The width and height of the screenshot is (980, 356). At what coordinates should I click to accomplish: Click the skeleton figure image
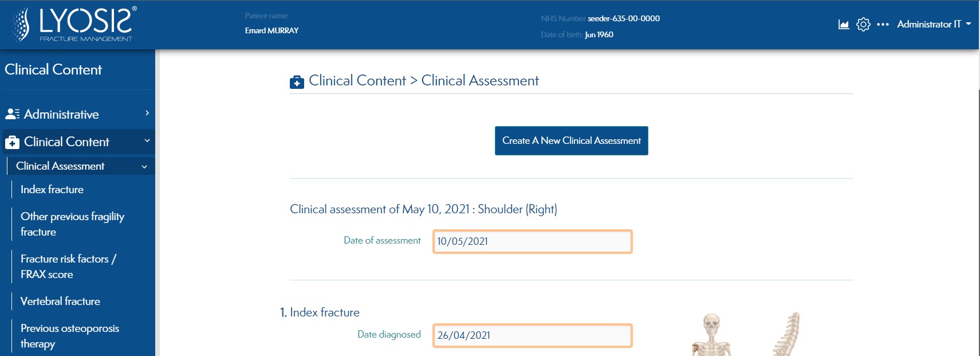pos(711,334)
